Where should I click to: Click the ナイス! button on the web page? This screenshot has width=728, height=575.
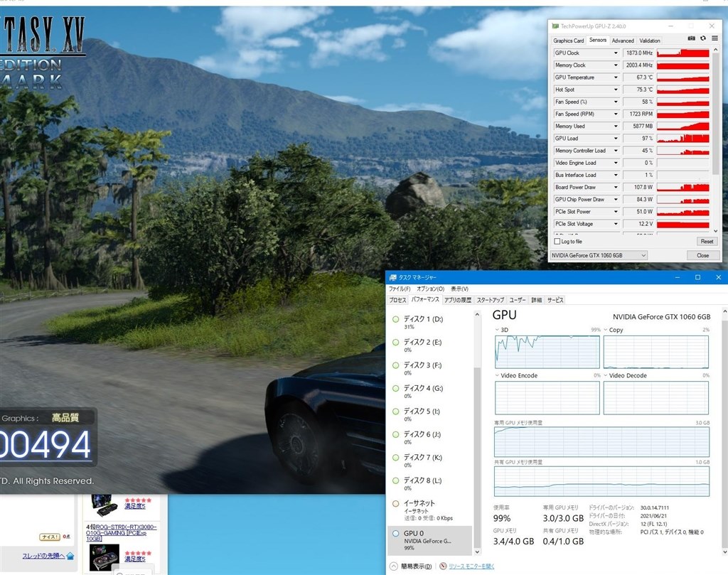coord(50,537)
